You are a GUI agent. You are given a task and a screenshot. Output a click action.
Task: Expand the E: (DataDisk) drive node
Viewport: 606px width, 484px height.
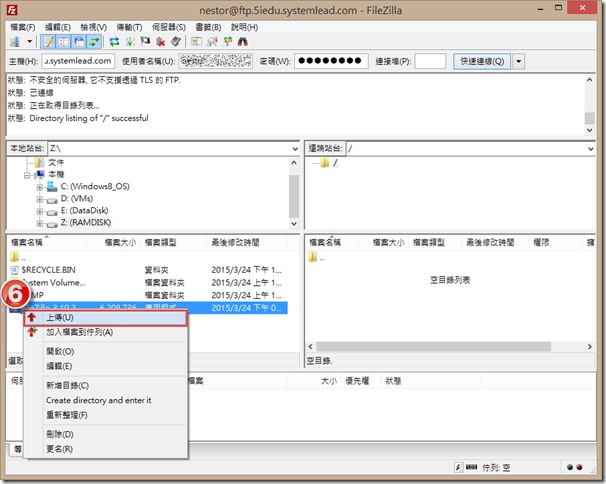pos(39,211)
